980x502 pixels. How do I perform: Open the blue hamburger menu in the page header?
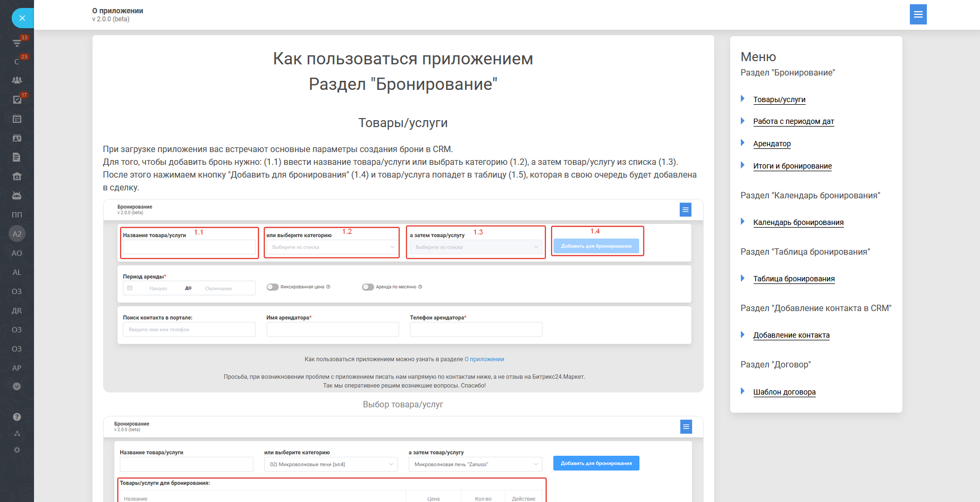[918, 14]
